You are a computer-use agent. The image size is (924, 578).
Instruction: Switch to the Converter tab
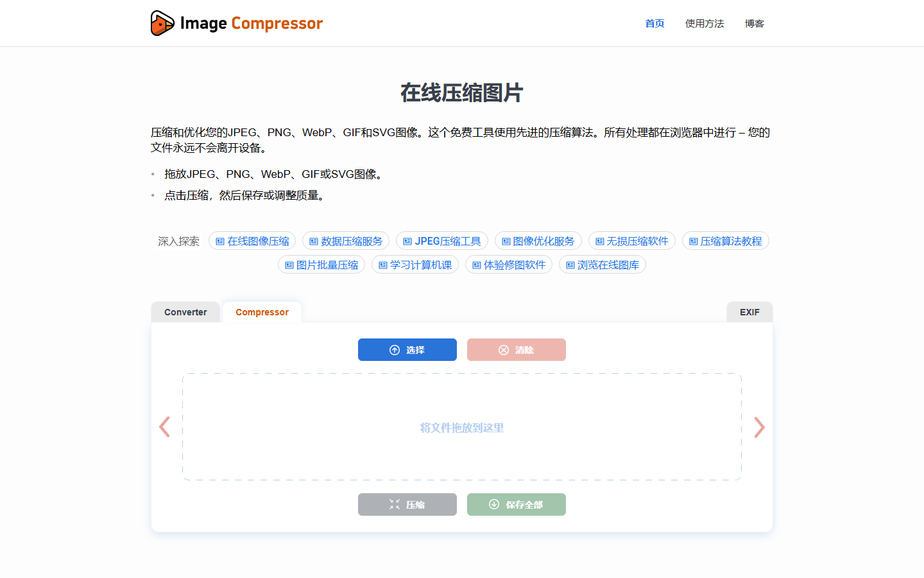185,312
